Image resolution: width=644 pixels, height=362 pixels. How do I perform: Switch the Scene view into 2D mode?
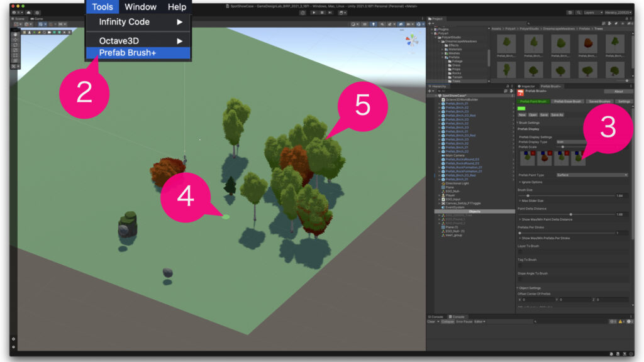[x=365, y=24]
